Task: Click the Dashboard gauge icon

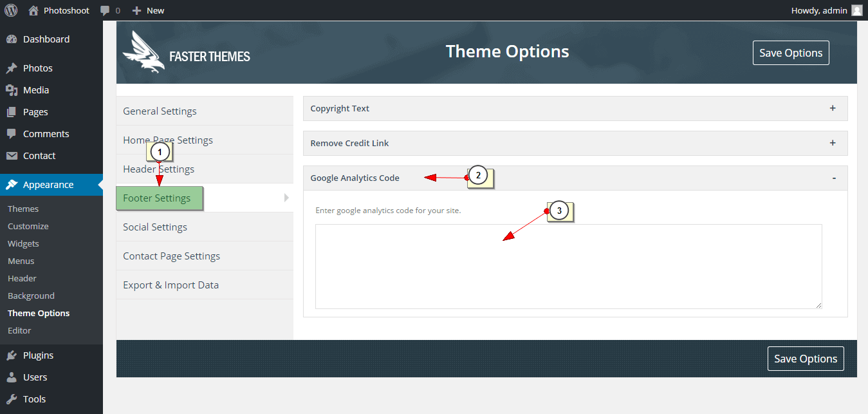Action: click(x=12, y=39)
